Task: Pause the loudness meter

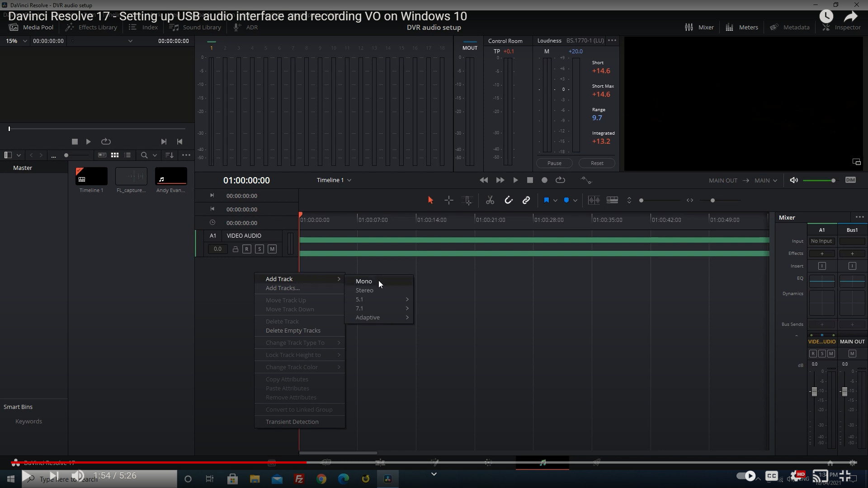Action: point(554,163)
